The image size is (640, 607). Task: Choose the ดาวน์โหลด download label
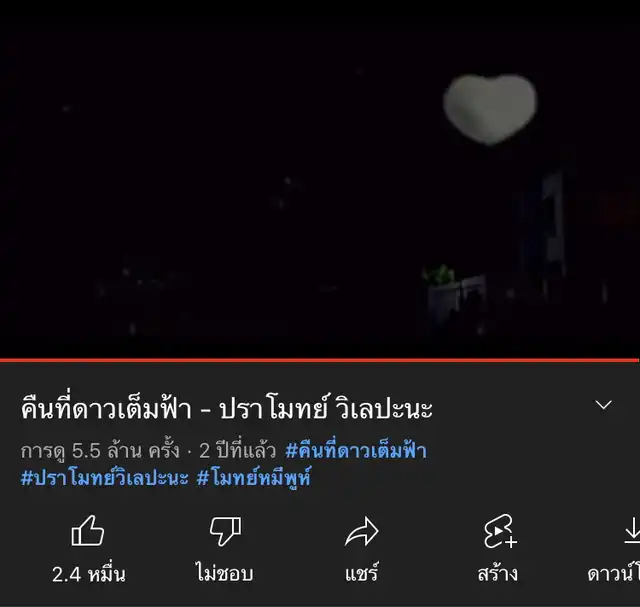pos(613,574)
